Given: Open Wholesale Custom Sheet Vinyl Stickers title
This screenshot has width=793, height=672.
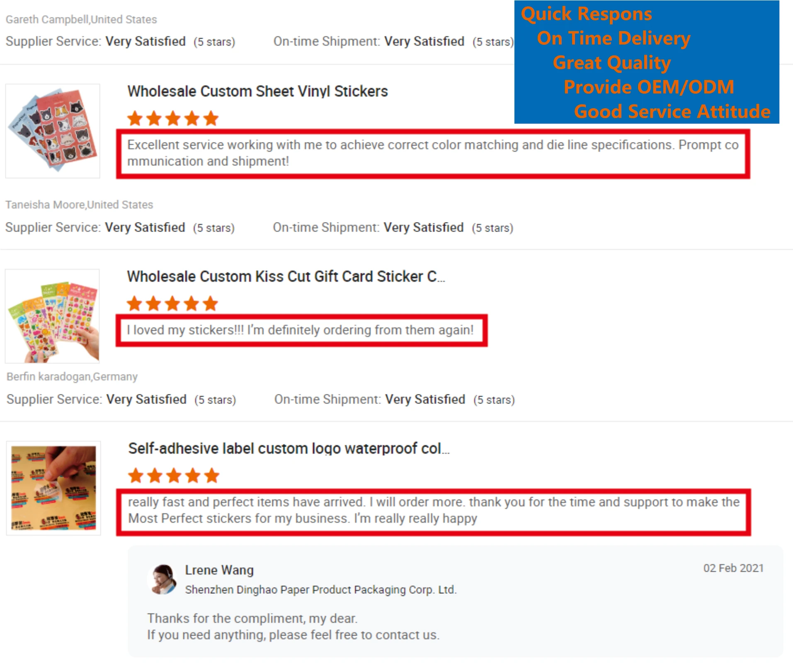Looking at the screenshot, I should click(257, 91).
